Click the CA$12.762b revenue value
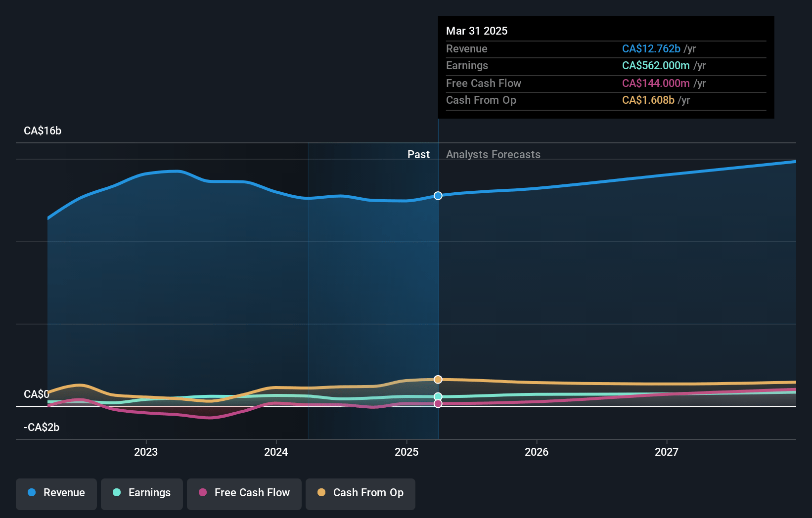The image size is (812, 518). [651, 48]
